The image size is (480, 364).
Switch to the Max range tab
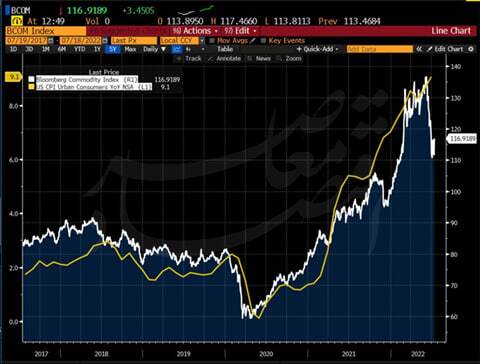click(x=130, y=49)
